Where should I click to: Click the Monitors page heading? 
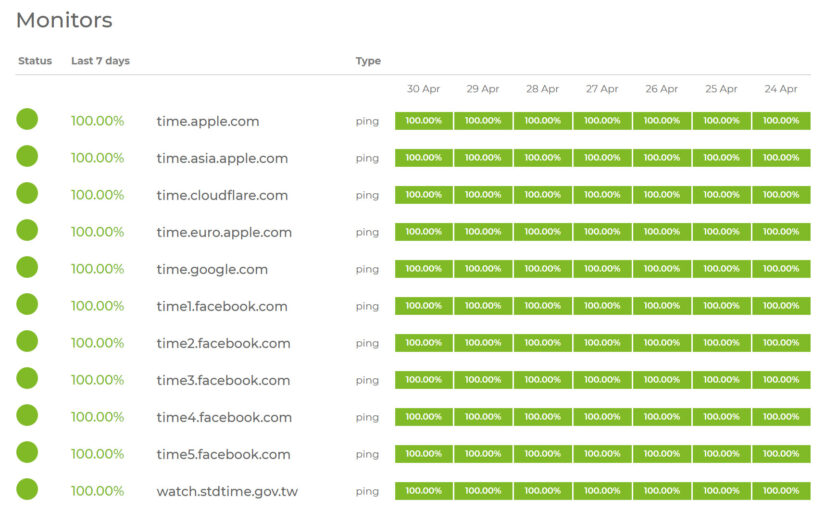click(x=64, y=20)
